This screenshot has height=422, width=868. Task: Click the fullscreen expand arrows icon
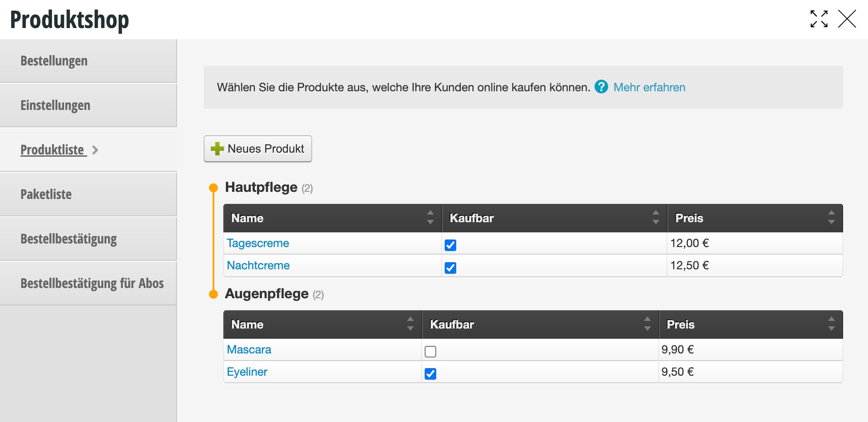click(819, 19)
